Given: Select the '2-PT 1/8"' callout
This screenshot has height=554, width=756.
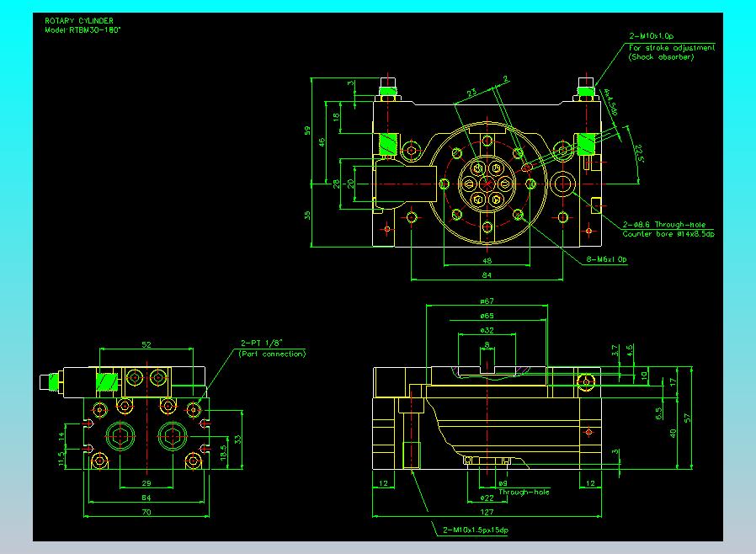Looking at the screenshot, I should (x=261, y=343).
